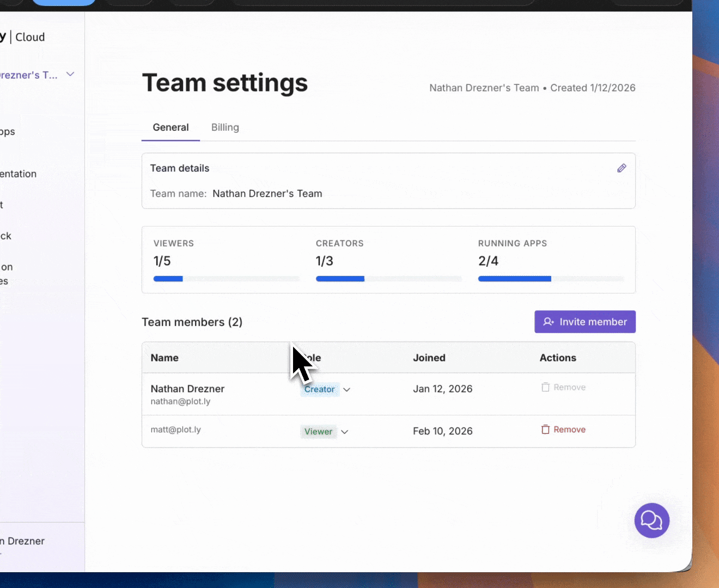The image size is (719, 588).
Task: Click the trash icon beside matt@plot.ly
Action: [x=545, y=430]
